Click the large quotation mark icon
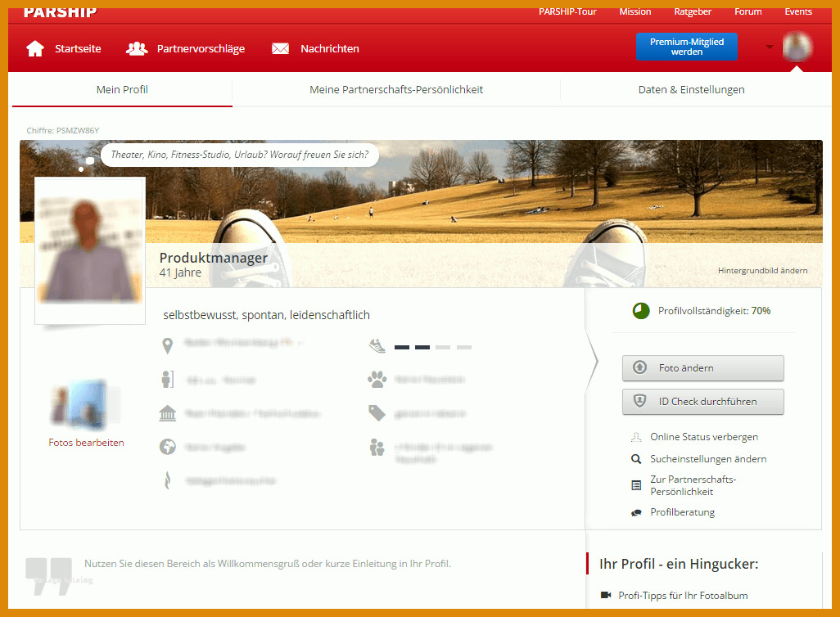Image resolution: width=840 pixels, height=617 pixels. coord(49,576)
